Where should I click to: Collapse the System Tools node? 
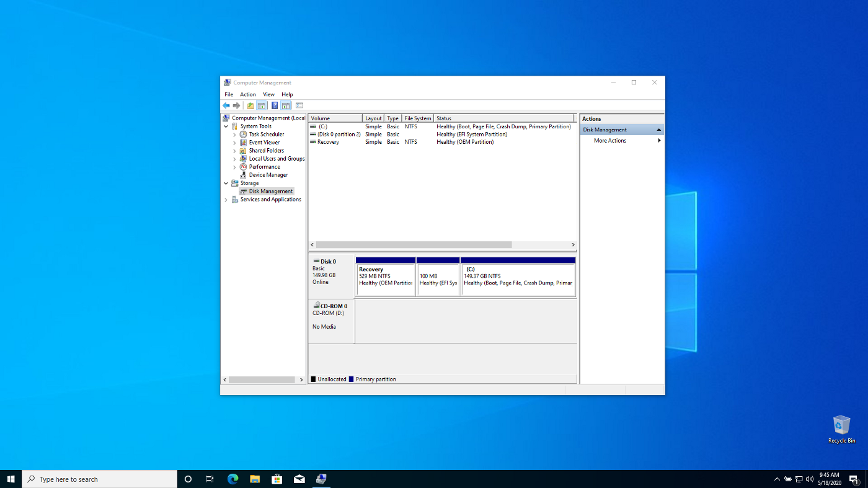226,126
